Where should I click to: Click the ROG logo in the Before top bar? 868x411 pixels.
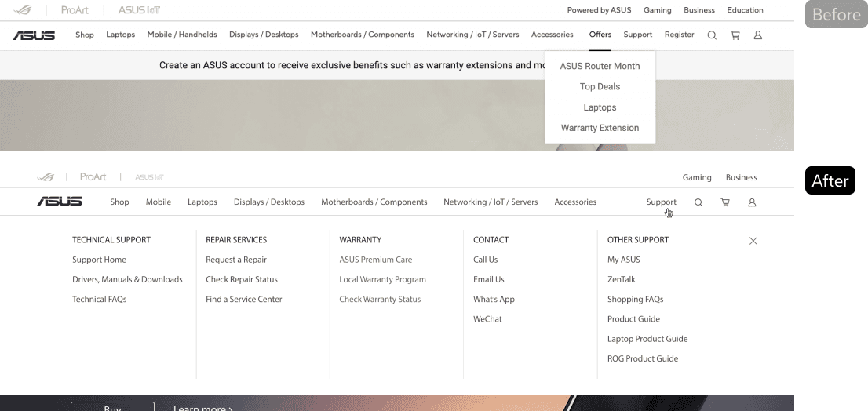pyautogui.click(x=23, y=10)
